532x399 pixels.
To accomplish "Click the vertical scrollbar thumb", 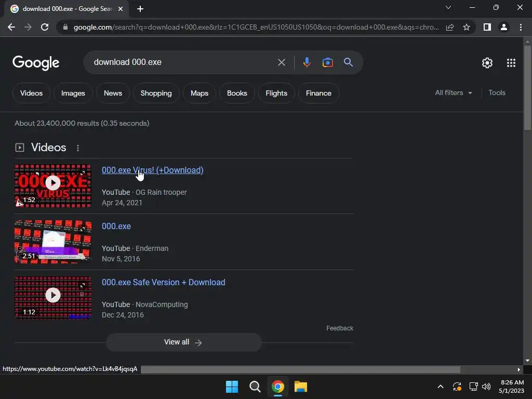I will [x=527, y=87].
